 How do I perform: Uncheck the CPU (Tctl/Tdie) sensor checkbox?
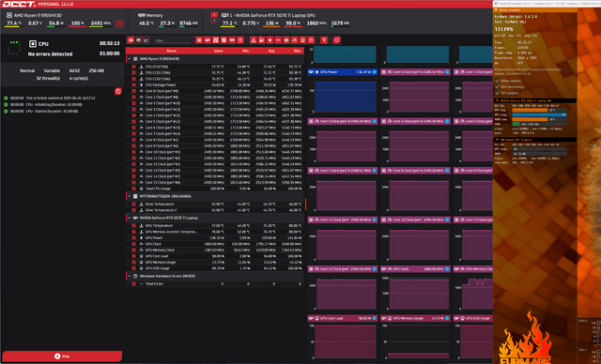pyautogui.click(x=133, y=67)
